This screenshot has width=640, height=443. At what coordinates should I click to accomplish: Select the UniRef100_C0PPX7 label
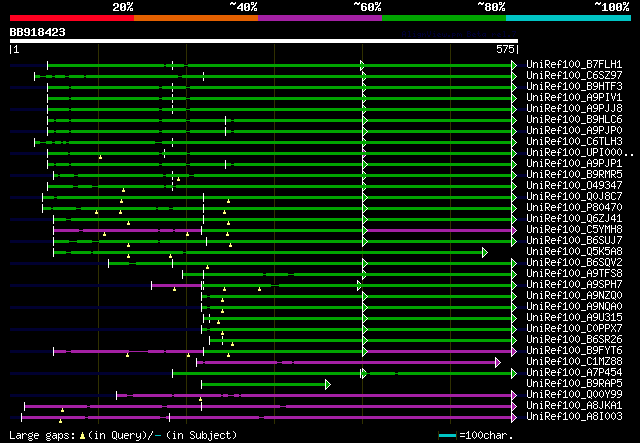(x=574, y=329)
